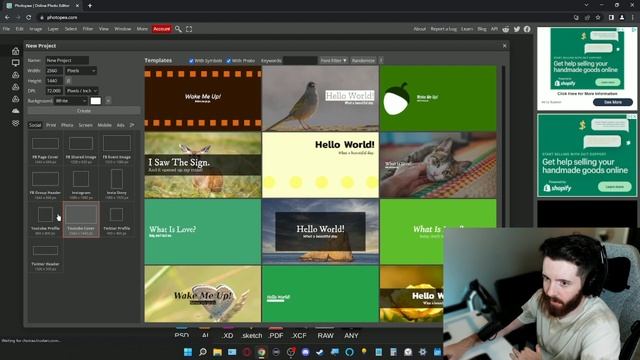The image size is (640, 360).
Task: Open the Background White dropdown
Action: [x=71, y=100]
